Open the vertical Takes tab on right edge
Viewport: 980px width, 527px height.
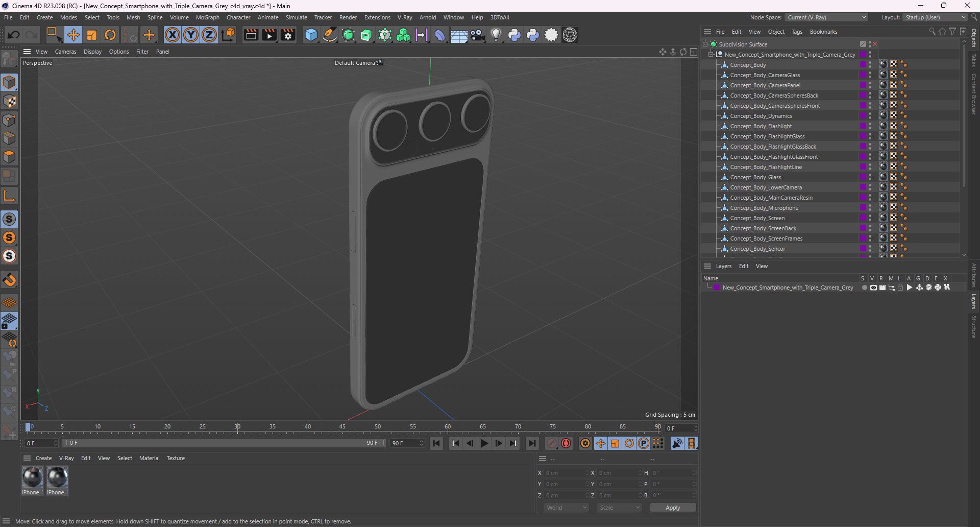point(974,60)
